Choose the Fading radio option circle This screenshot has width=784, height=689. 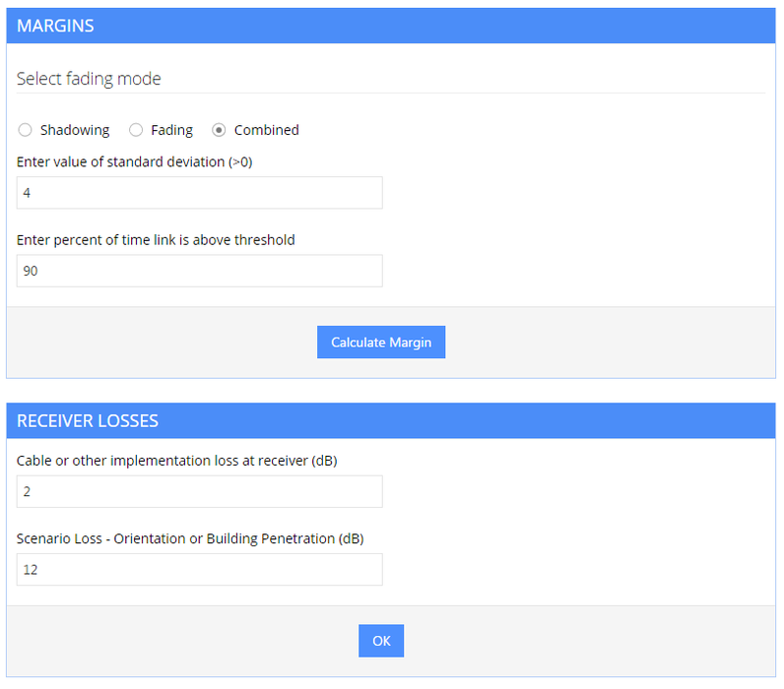point(136,130)
